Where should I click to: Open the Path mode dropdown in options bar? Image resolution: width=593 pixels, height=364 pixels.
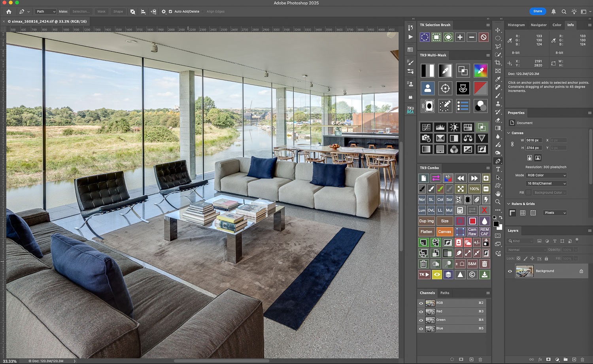46,11
